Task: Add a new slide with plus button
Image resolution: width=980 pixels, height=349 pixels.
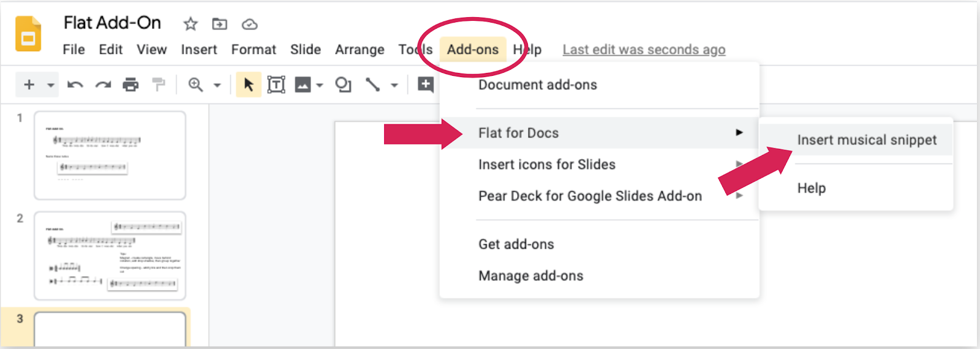Action: coord(29,84)
